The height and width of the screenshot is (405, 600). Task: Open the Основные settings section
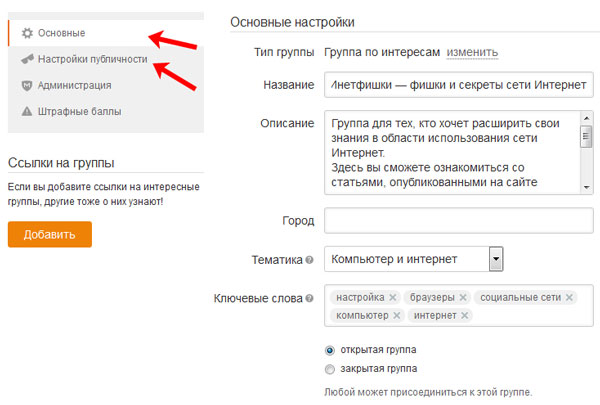click(106, 33)
